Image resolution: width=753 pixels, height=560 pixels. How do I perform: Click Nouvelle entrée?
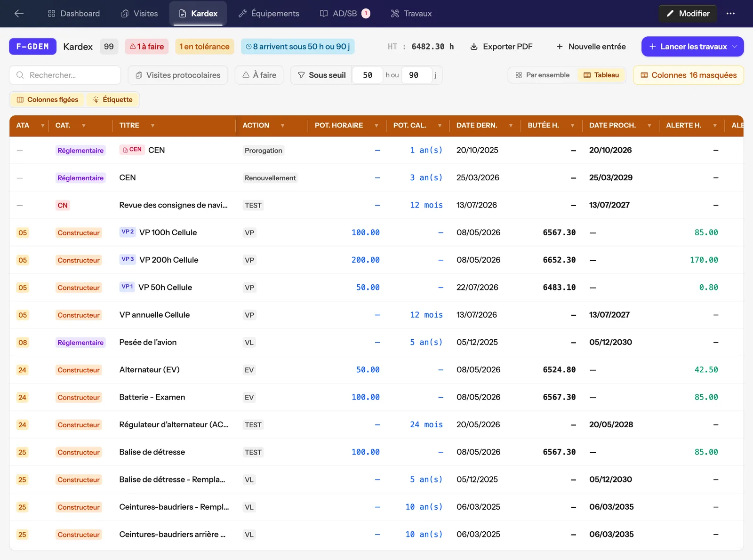click(591, 47)
